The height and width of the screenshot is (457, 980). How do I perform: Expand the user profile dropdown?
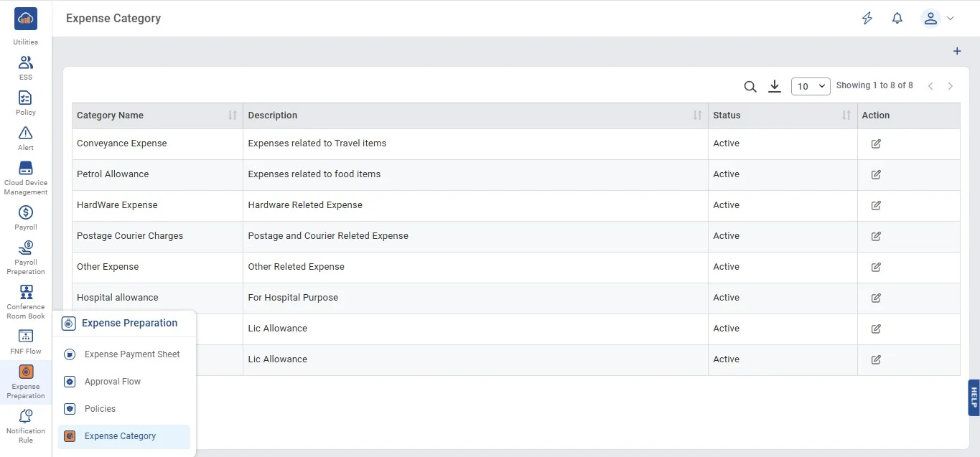(x=938, y=19)
